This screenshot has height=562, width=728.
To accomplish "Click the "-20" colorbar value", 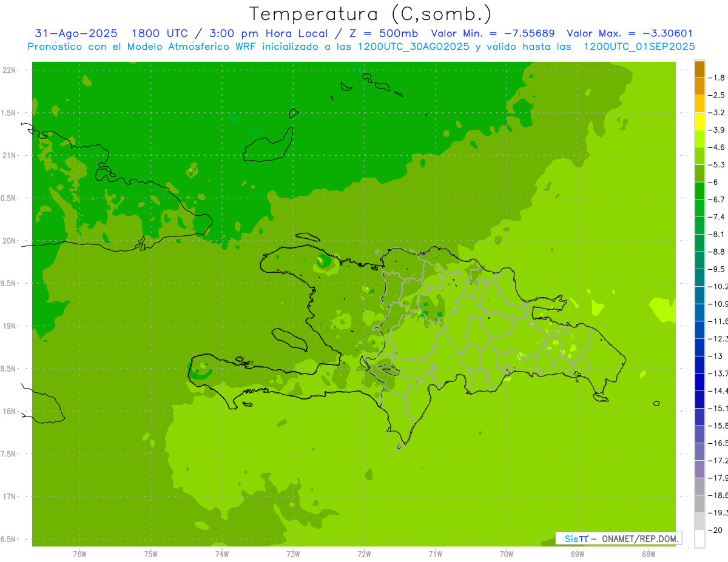I will 715,530.
